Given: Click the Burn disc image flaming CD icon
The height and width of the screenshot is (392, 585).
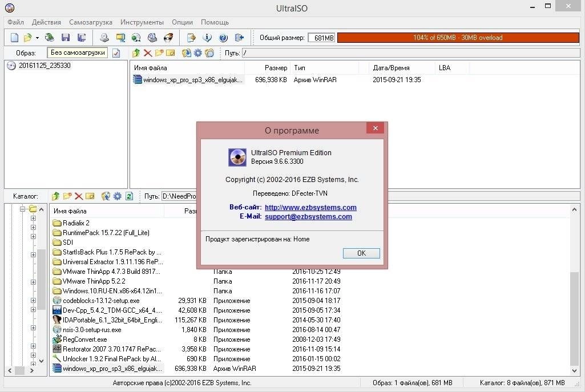Looking at the screenshot, I should [168, 38].
